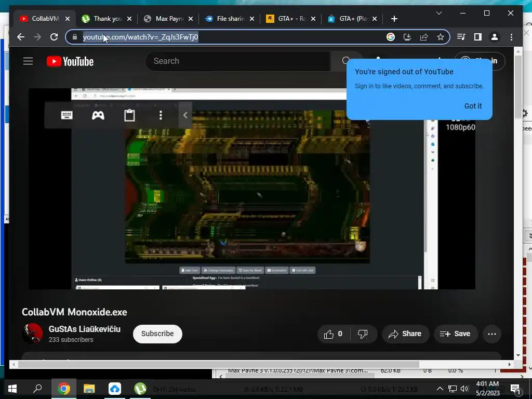
Task: Open more actions ellipsis beside Save
Action: [492, 334]
